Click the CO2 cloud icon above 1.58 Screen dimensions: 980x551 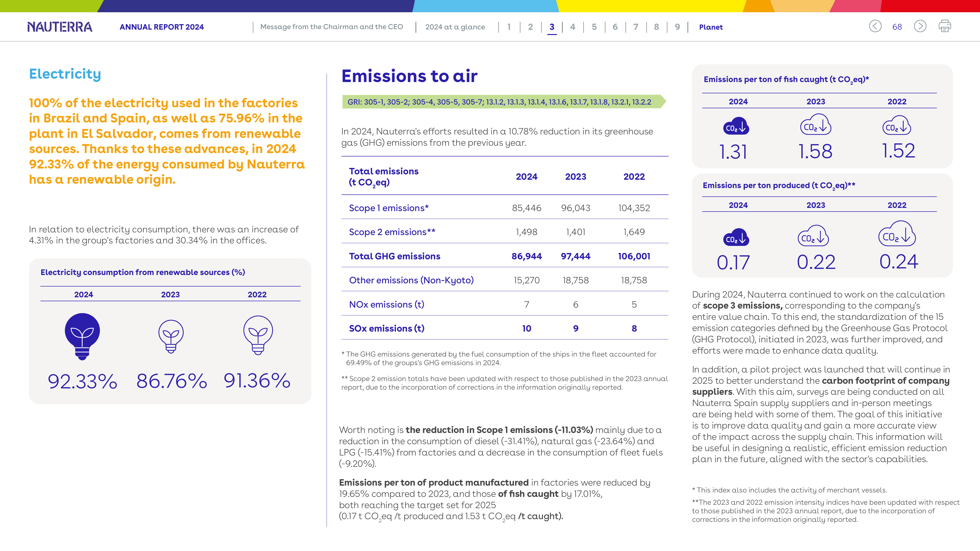[x=816, y=124]
